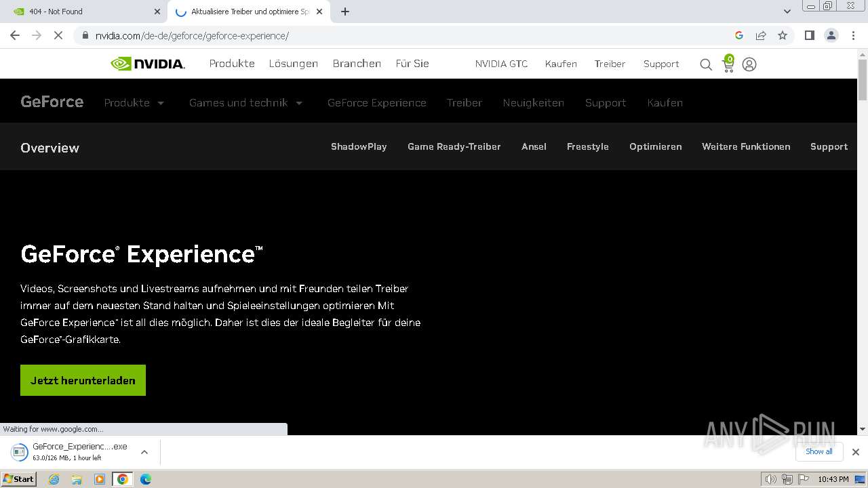The height and width of the screenshot is (488, 868).
Task: Click the network icon in system tray
Action: pos(787,479)
